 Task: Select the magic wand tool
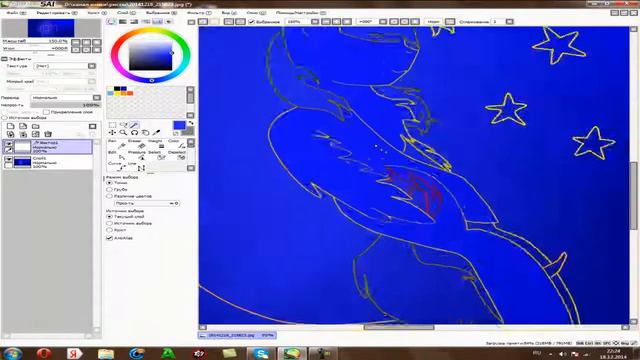(x=134, y=125)
